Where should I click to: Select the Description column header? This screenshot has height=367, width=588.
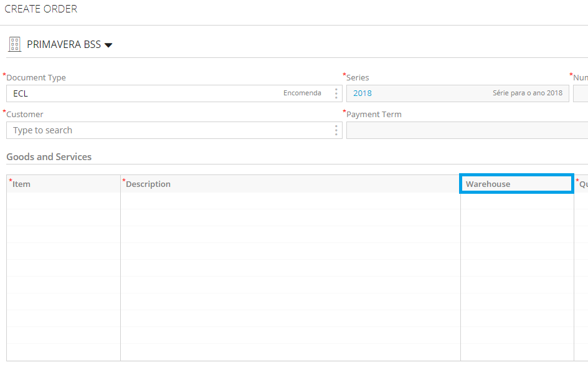(291, 184)
